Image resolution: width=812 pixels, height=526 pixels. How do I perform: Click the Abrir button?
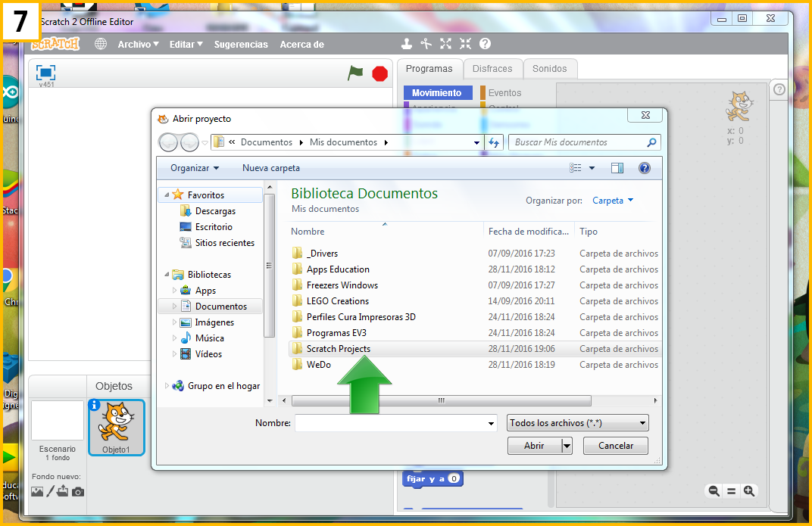click(535, 446)
